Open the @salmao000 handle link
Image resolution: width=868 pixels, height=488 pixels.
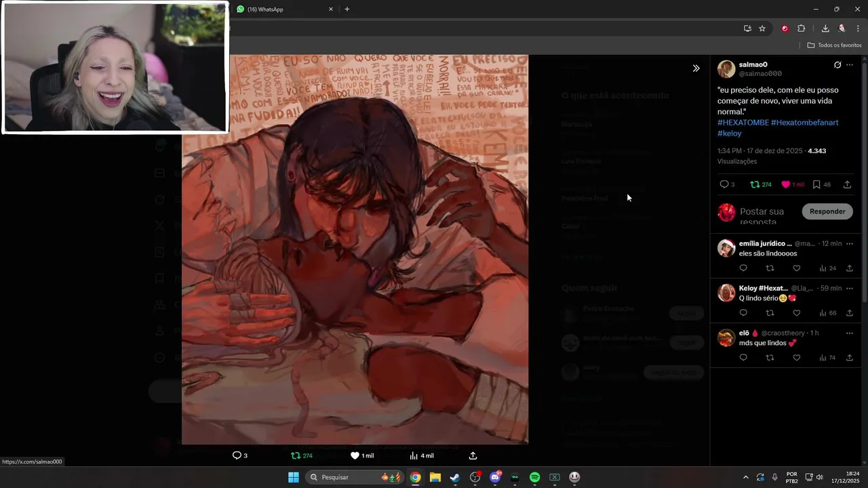point(760,74)
